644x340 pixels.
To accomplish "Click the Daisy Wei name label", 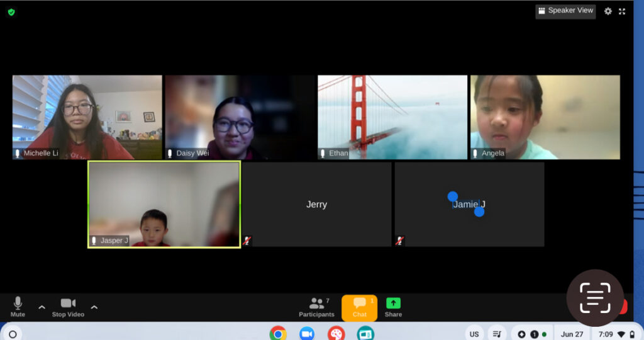I will 192,154.
